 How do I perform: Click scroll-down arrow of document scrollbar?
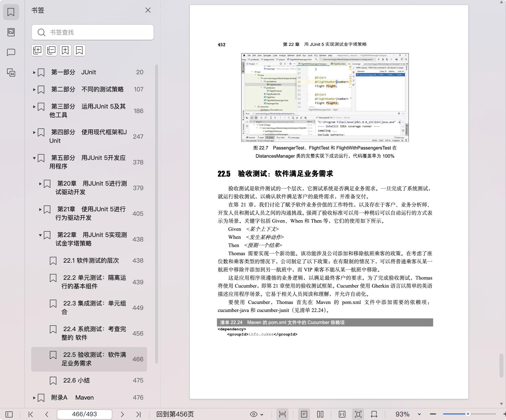(x=501, y=404)
